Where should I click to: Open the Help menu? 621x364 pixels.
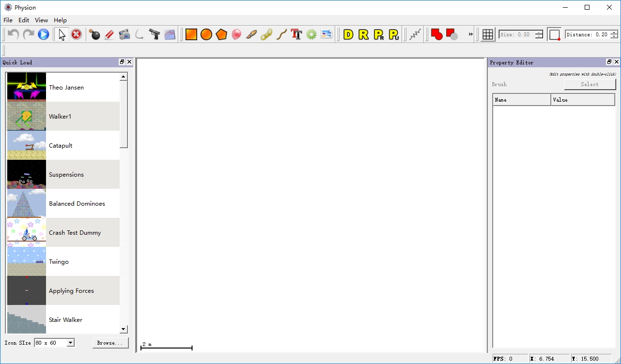60,20
